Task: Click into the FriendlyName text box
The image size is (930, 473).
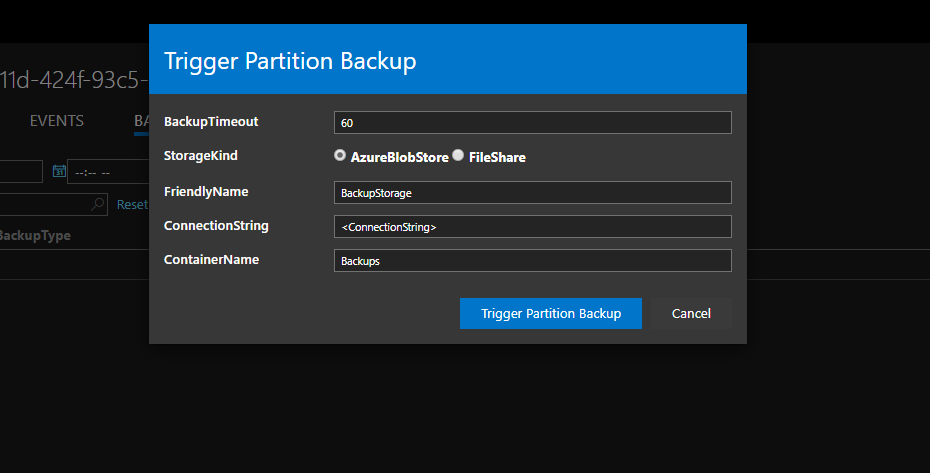Action: pyautogui.click(x=532, y=192)
